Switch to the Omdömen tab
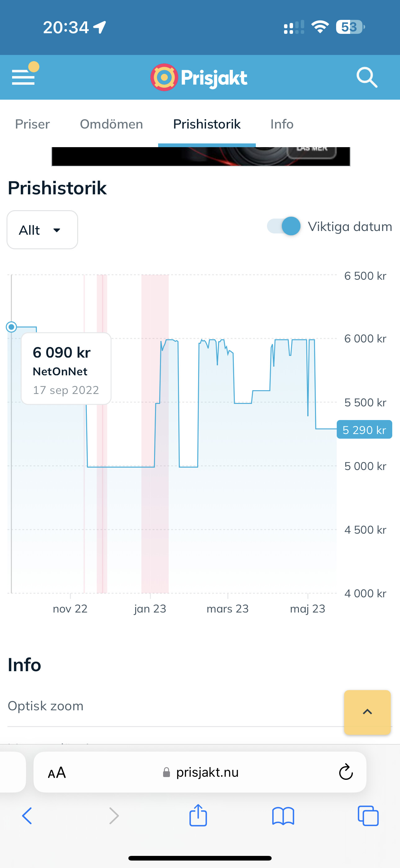The width and height of the screenshot is (400, 868). point(111,124)
